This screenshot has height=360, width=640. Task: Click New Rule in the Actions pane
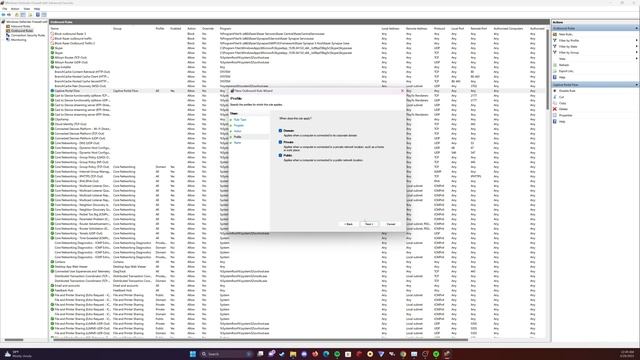tap(565, 34)
